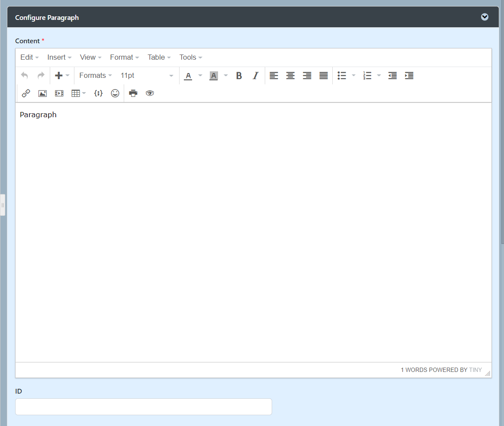Click the Insert media video icon
The image size is (504, 426).
click(x=59, y=93)
